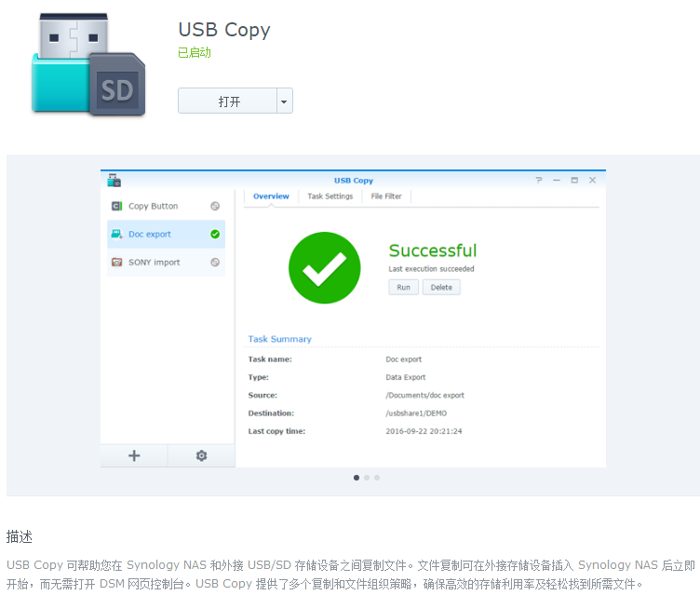Viewport: 700px width, 609px height.
Task: Switch to the Overview tab
Action: click(271, 196)
